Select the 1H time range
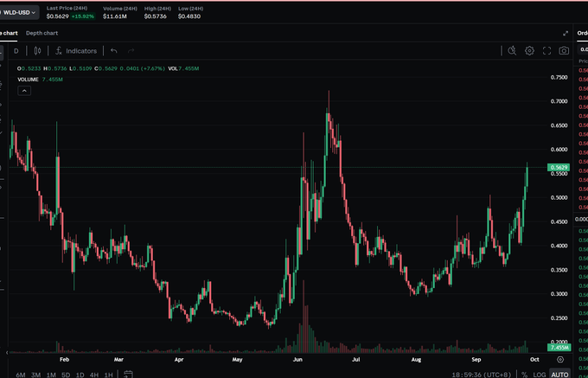Image resolution: width=588 pixels, height=378 pixels. 108,375
